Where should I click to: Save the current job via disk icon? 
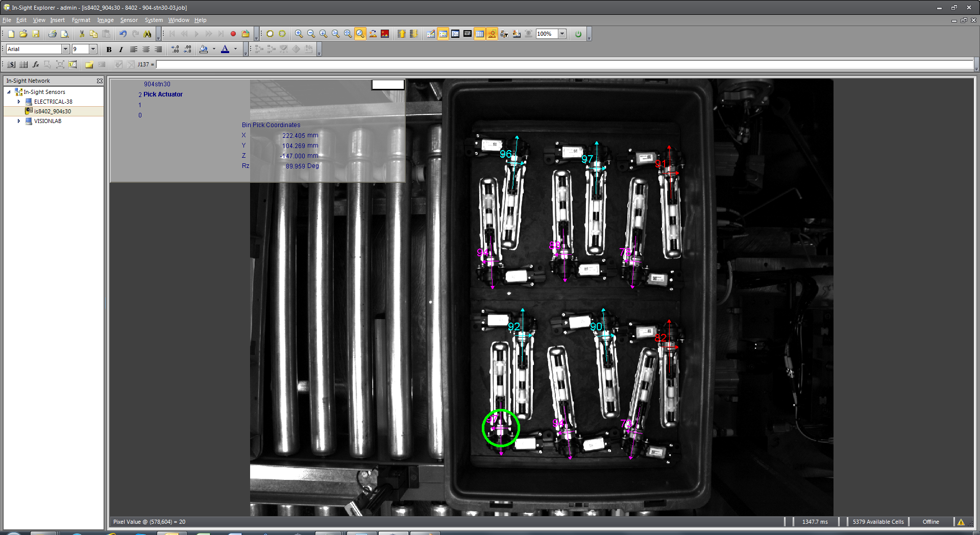36,34
